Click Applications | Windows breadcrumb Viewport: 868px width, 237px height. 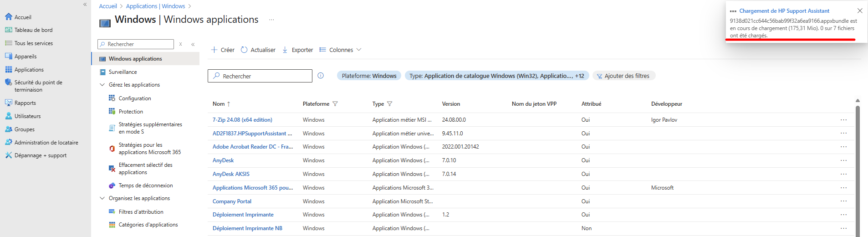pos(155,6)
